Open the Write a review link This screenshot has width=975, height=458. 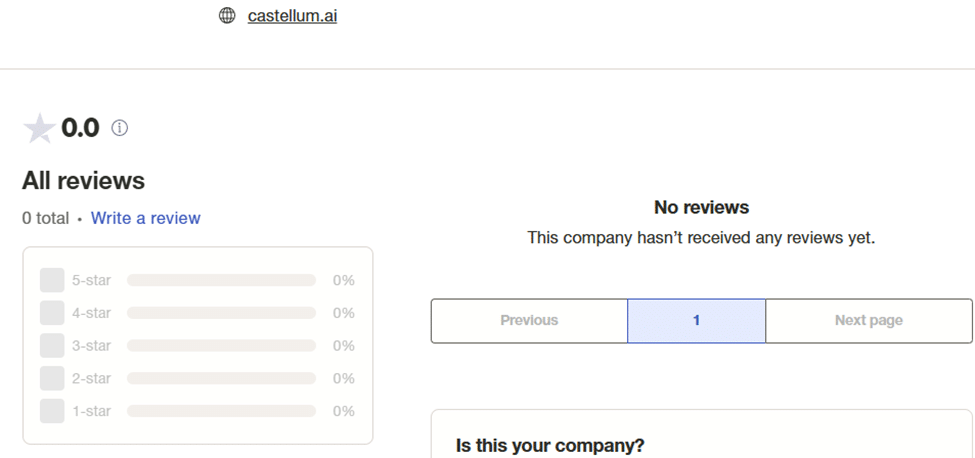(x=146, y=218)
